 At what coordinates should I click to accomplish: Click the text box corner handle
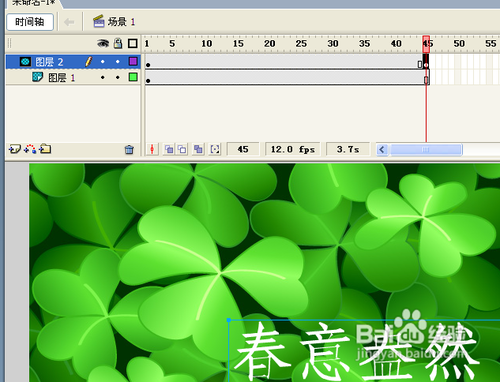click(229, 320)
